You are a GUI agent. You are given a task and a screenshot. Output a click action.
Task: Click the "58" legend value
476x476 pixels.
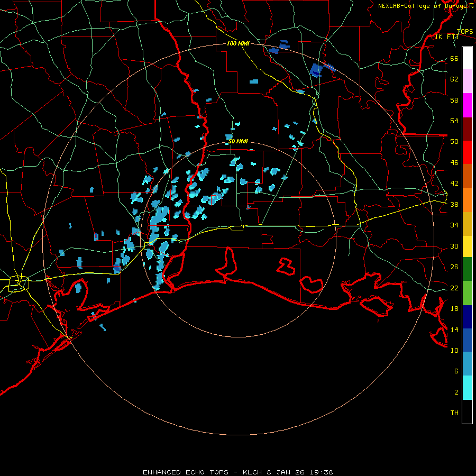coord(454,100)
